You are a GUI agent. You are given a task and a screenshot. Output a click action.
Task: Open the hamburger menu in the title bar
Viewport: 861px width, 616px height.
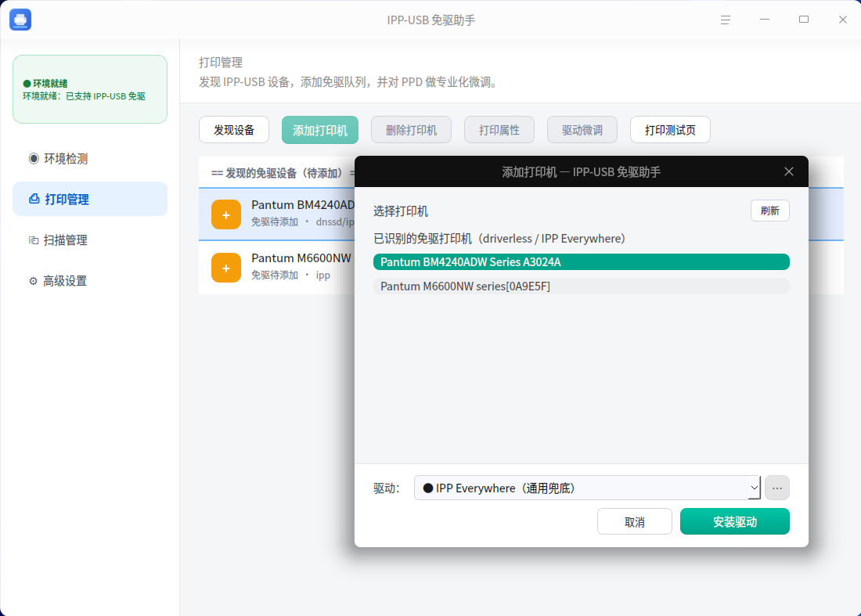pyautogui.click(x=726, y=20)
